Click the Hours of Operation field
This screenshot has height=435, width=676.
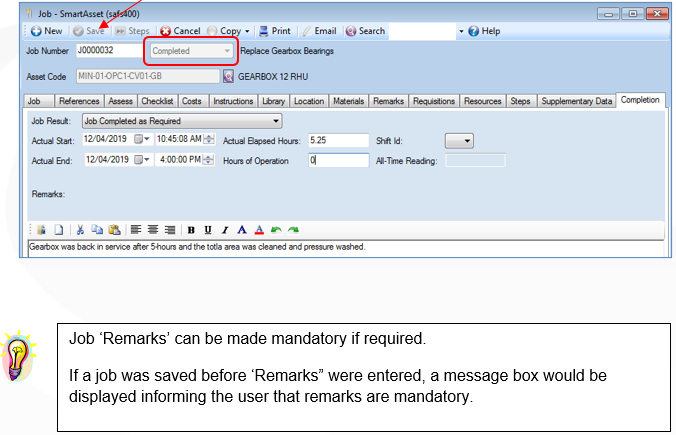click(x=338, y=160)
